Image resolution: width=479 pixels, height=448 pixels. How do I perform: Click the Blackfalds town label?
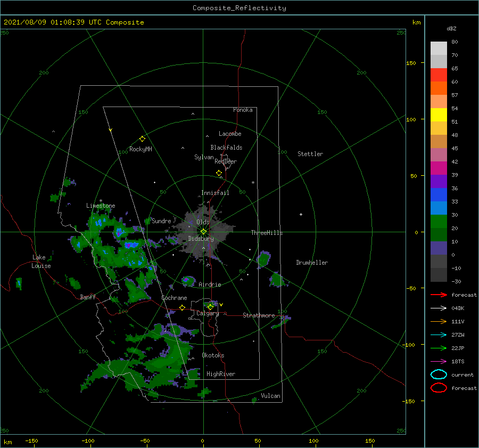coord(226,148)
